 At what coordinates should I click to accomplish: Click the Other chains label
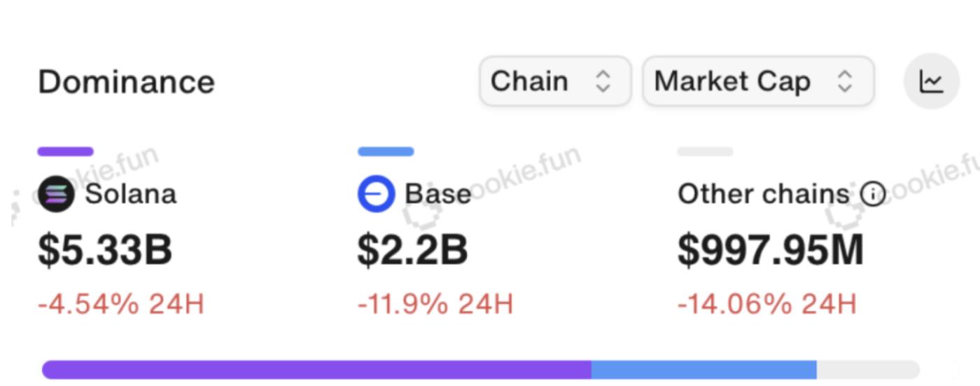point(763,194)
